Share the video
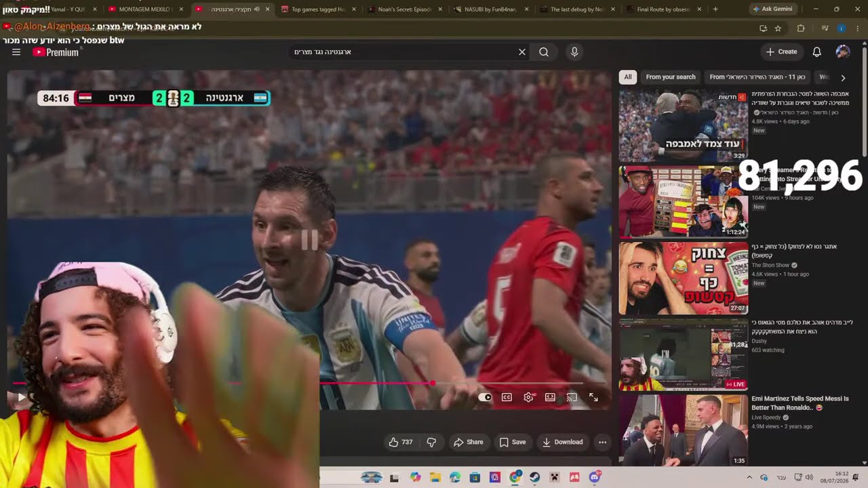The height and width of the screenshot is (488, 868). (x=468, y=442)
